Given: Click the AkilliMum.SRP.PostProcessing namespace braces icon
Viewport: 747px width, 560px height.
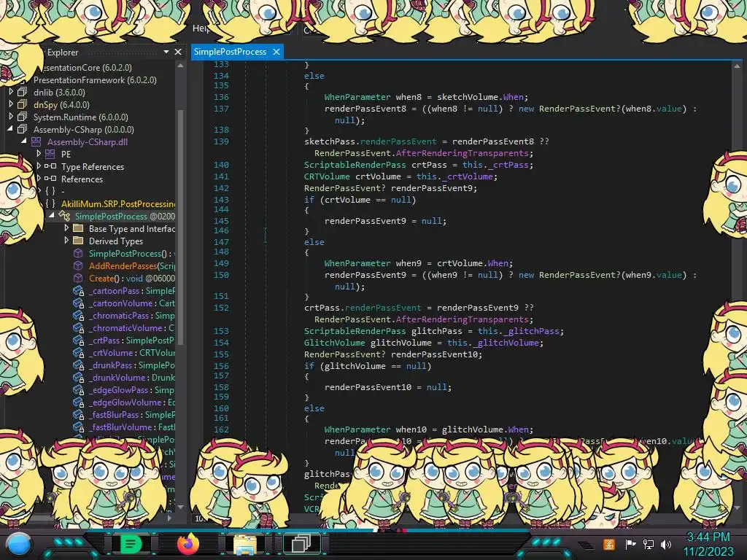Looking at the screenshot, I should point(50,203).
